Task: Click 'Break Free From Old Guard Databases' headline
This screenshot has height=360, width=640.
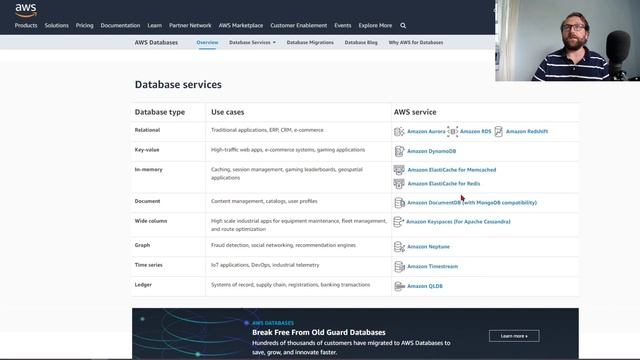Action: tap(319, 332)
